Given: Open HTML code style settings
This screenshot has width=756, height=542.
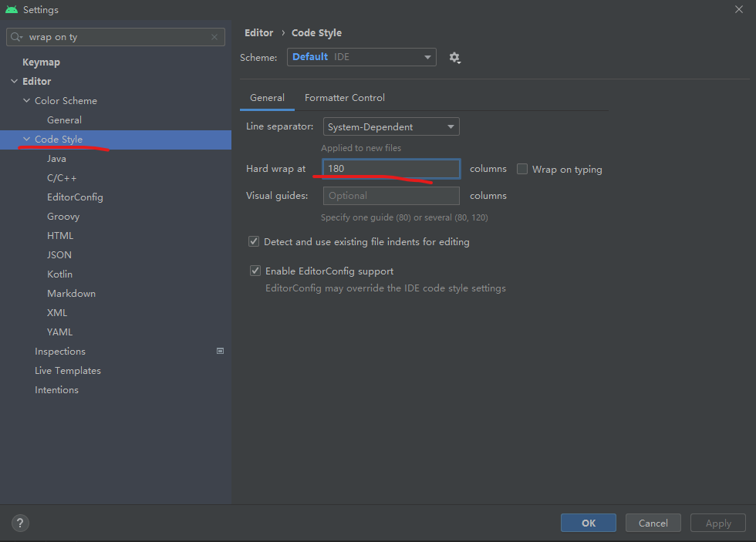Looking at the screenshot, I should pyautogui.click(x=60, y=236).
